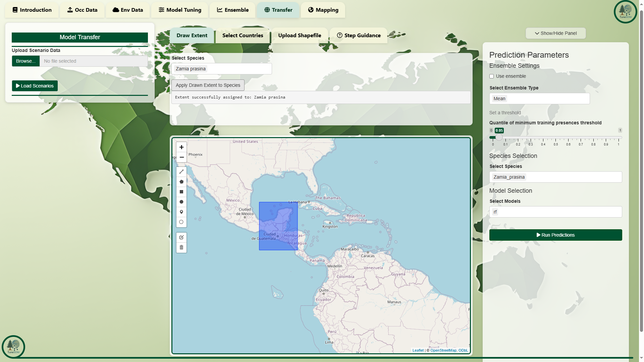The image size is (644, 362).
Task: Zoom out on the map
Action: coord(181,157)
